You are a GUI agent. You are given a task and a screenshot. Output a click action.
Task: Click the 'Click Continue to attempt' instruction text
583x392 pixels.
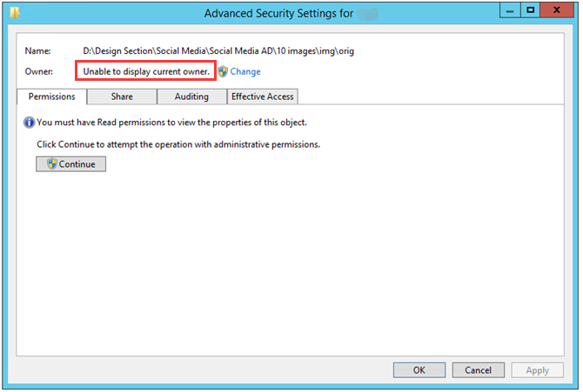point(178,144)
